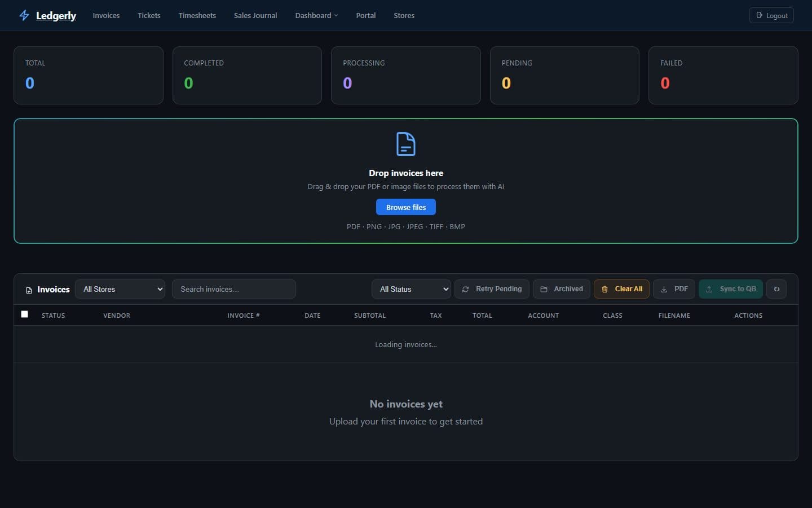Click the Failed stat card
This screenshot has height=508, width=812.
pos(723,75)
